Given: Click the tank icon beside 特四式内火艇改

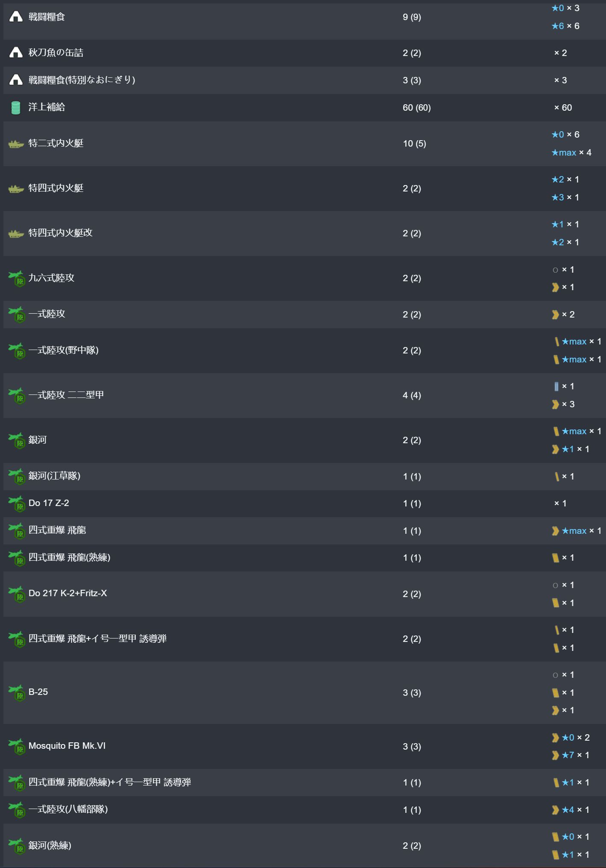Looking at the screenshot, I should pos(16,234).
